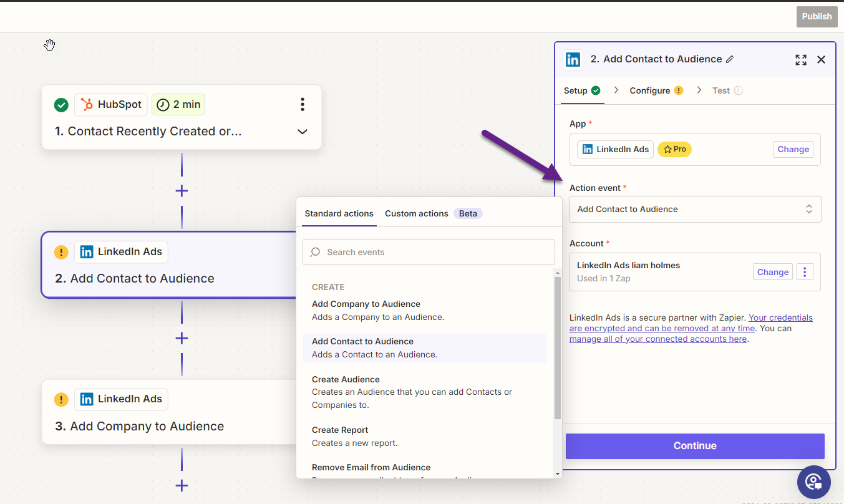
Task: Add a step below Add Company to Audience
Action: (x=182, y=485)
